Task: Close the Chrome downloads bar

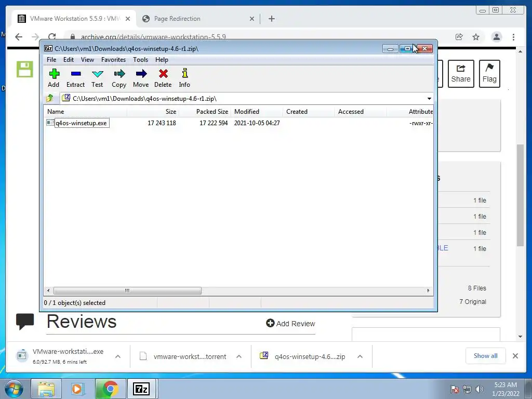Action: coord(515,355)
